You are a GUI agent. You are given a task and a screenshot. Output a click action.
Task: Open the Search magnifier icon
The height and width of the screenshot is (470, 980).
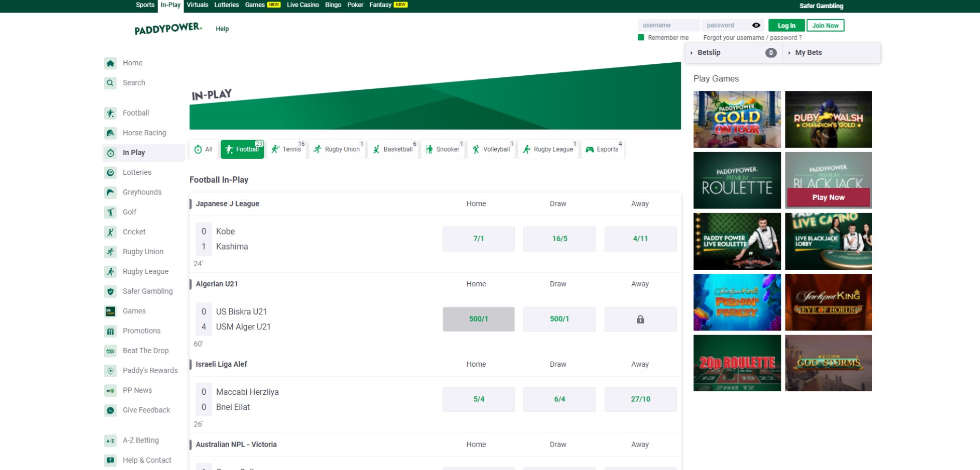click(x=110, y=83)
